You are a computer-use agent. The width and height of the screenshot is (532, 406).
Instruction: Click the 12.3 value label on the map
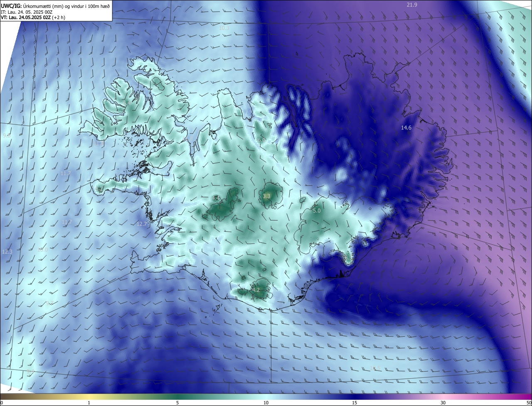(7, 252)
